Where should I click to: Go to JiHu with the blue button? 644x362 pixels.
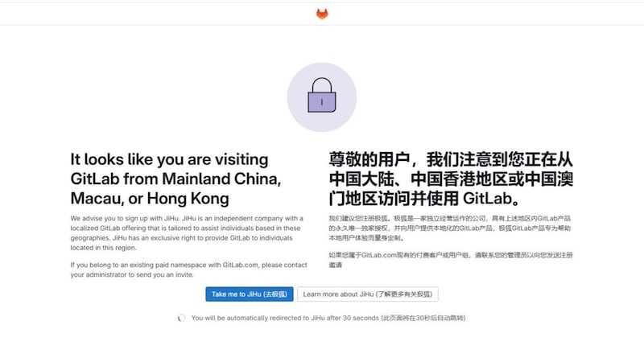250,294
